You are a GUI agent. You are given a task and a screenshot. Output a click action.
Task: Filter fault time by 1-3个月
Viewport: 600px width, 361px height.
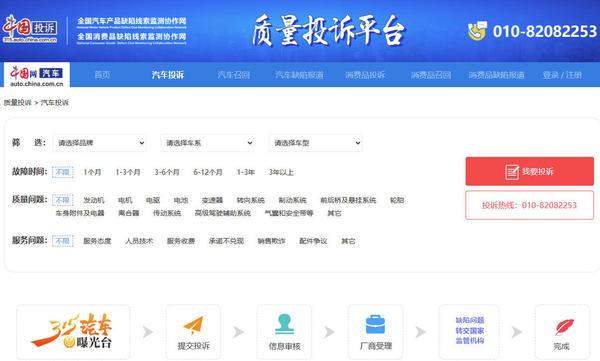click(x=128, y=172)
